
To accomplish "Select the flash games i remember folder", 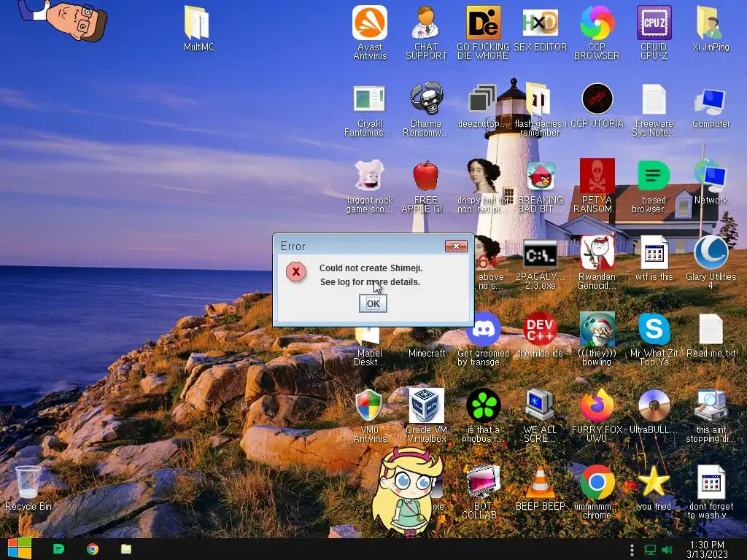I will [x=538, y=99].
